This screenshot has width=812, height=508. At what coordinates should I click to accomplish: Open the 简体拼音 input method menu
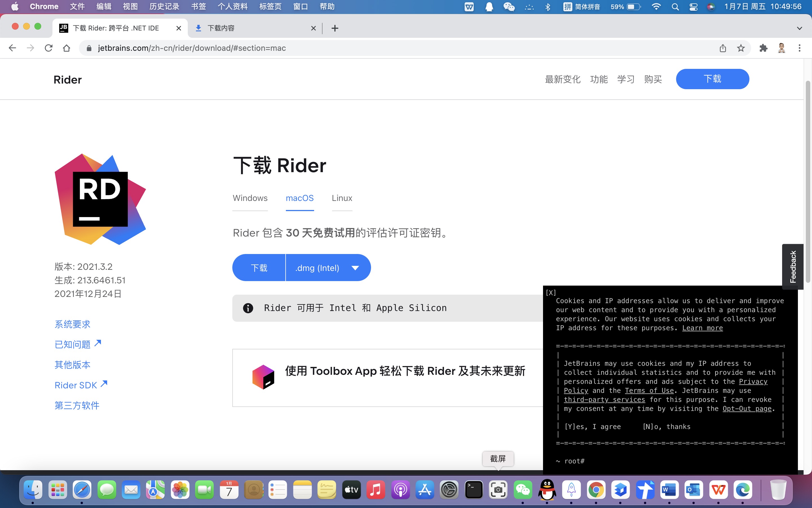point(581,7)
